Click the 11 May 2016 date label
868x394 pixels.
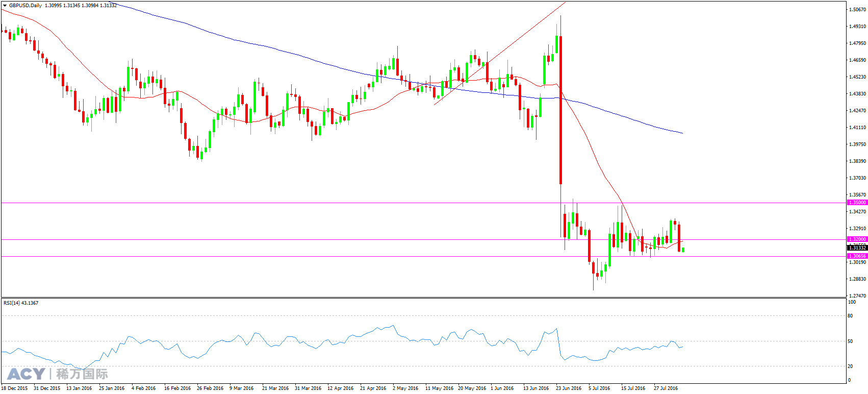[x=440, y=388]
